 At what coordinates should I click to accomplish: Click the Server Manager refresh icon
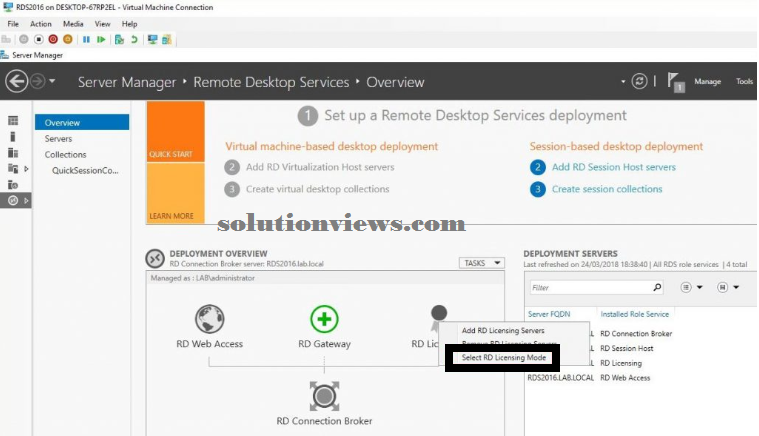tap(639, 81)
